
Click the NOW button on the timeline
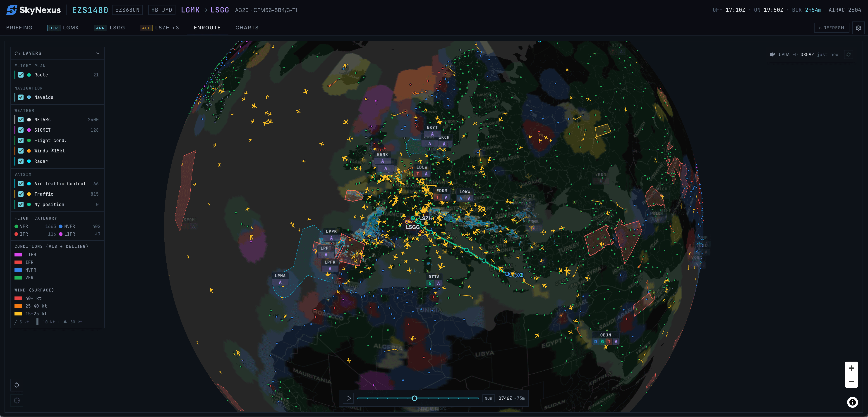click(488, 398)
